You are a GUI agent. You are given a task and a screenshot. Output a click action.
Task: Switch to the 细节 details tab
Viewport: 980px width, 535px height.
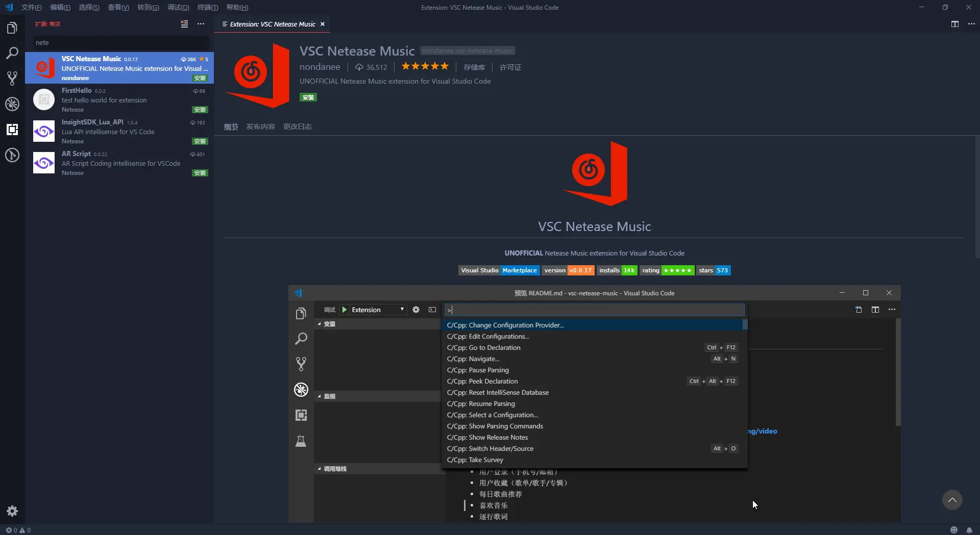click(x=231, y=126)
